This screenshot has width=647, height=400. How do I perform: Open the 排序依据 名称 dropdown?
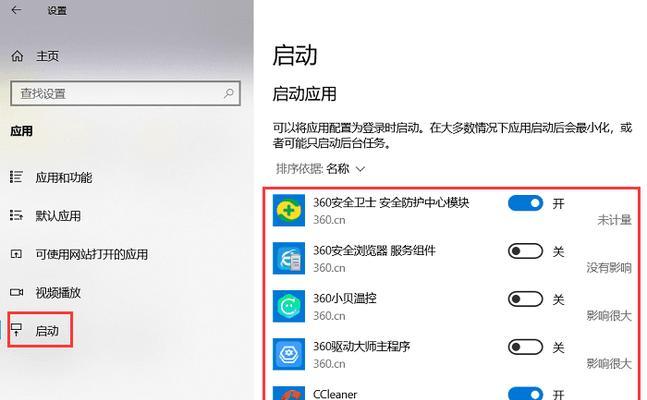[321, 169]
